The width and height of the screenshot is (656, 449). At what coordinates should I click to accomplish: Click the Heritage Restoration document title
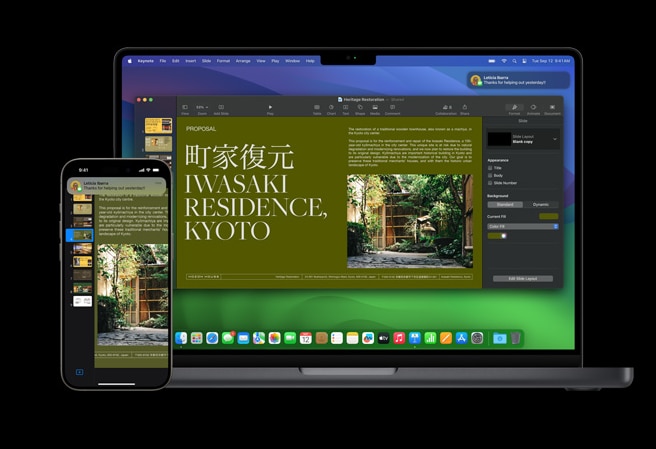(364, 100)
